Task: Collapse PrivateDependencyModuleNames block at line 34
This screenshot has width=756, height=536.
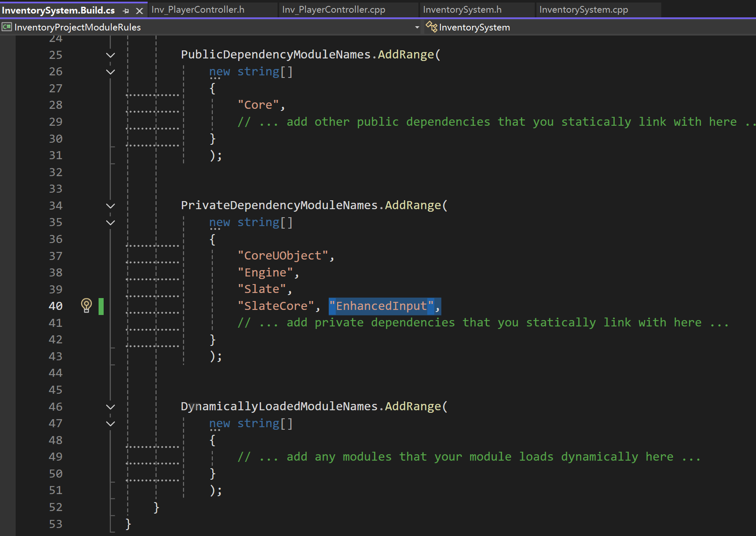Action: point(110,206)
